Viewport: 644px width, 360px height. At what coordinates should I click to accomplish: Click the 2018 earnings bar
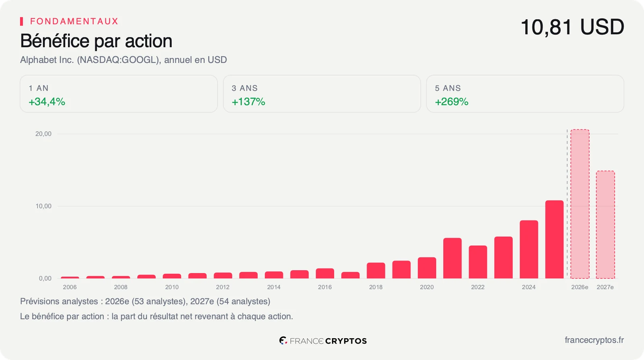point(376,271)
